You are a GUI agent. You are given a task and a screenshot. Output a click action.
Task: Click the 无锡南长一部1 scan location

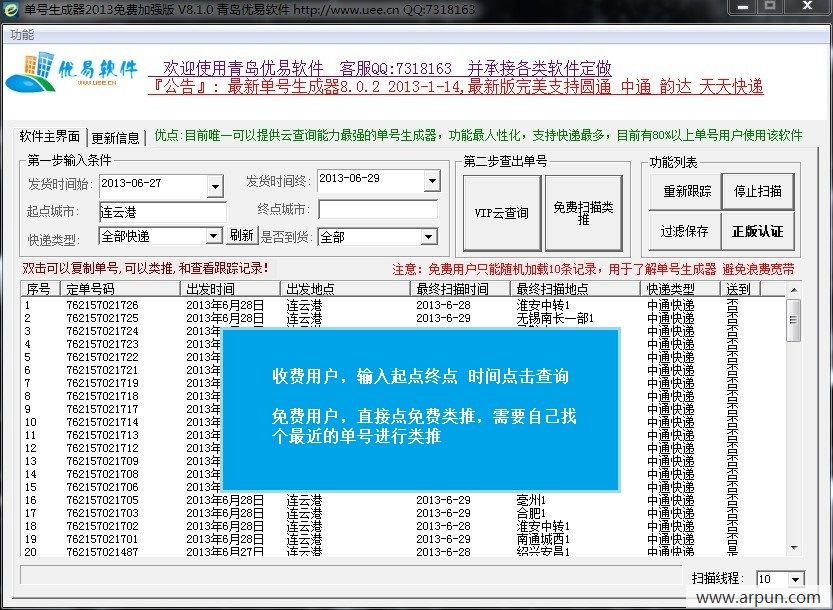point(555,318)
